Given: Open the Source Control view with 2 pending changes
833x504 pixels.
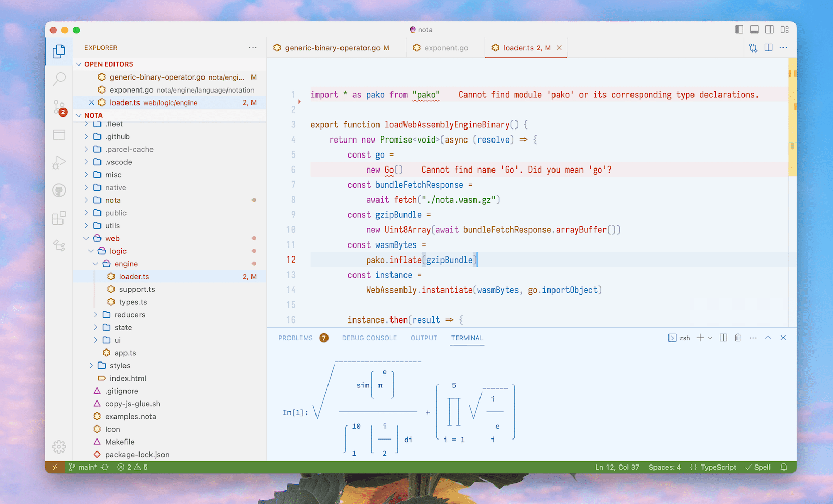Looking at the screenshot, I should 59,106.
